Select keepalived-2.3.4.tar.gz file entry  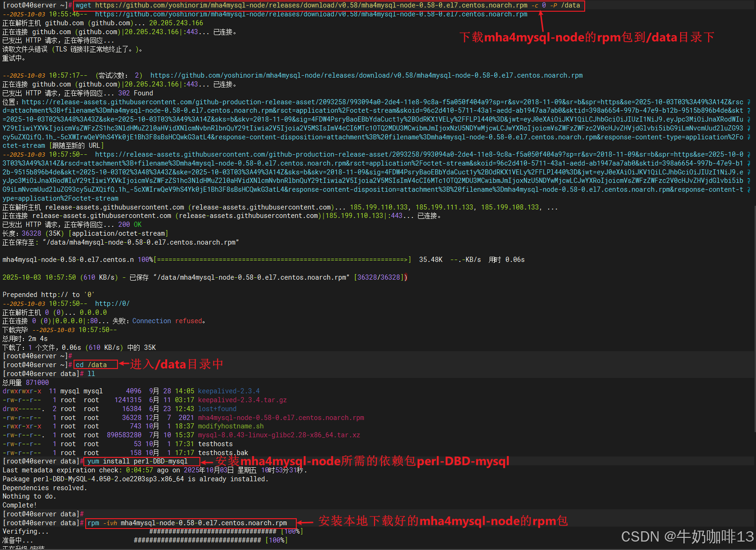[x=242, y=400]
